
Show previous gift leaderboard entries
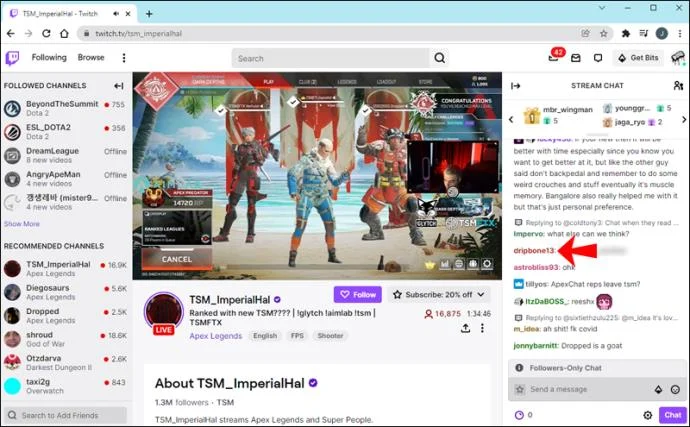tap(511, 119)
